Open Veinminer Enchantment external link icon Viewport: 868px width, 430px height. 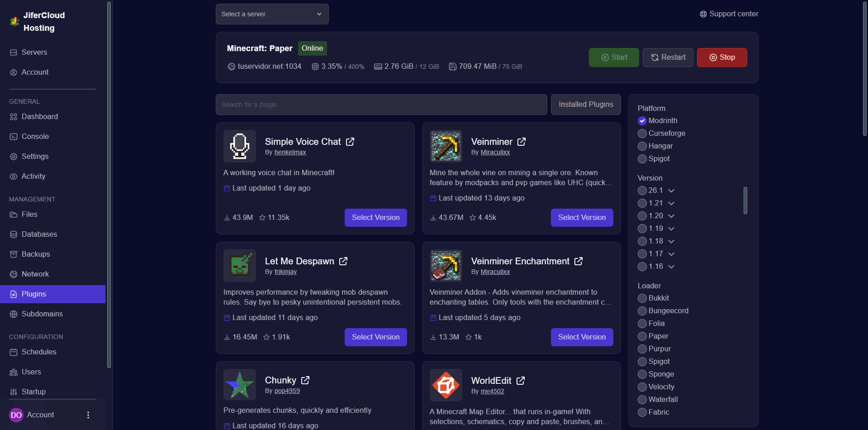[579, 261]
